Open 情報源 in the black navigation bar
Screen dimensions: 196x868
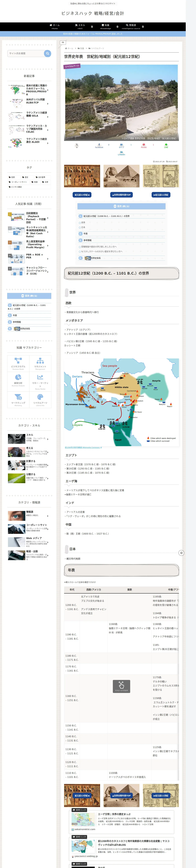coord(131,27)
